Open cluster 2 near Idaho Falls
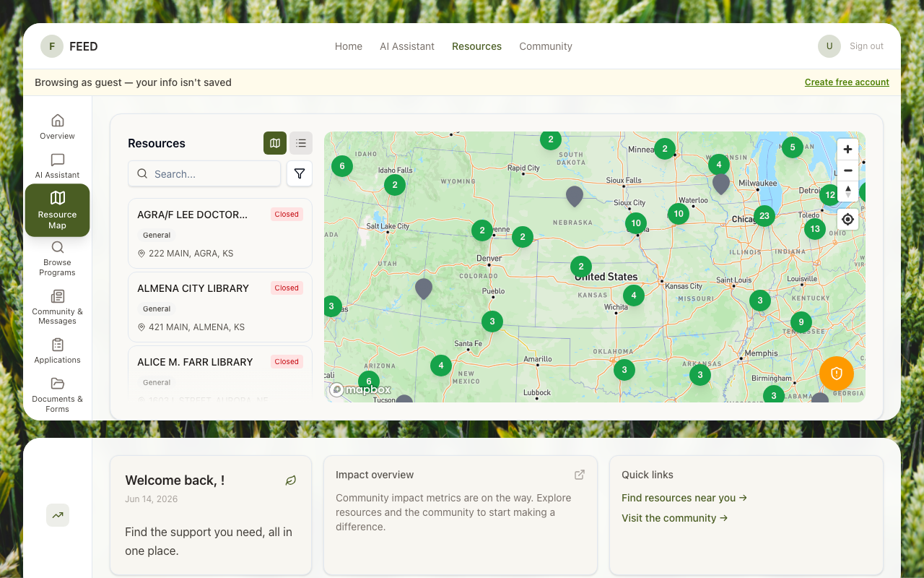This screenshot has height=578, width=924. (x=394, y=185)
